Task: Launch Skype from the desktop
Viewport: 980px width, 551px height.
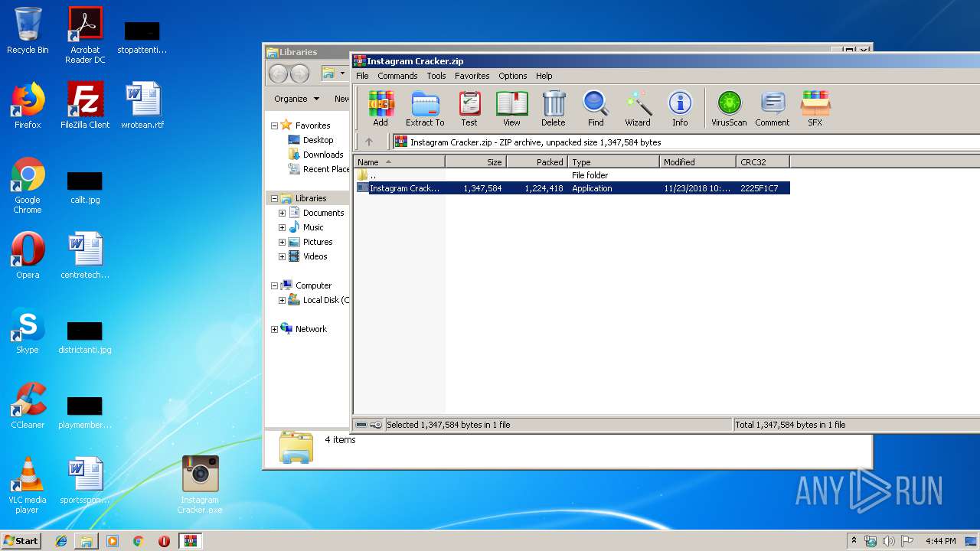Action: click(28, 331)
